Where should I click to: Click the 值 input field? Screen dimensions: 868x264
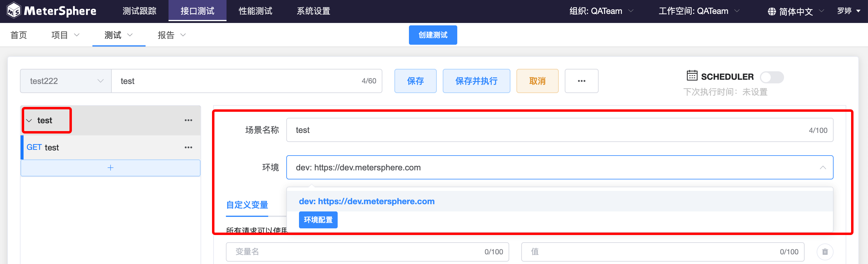pos(663,252)
